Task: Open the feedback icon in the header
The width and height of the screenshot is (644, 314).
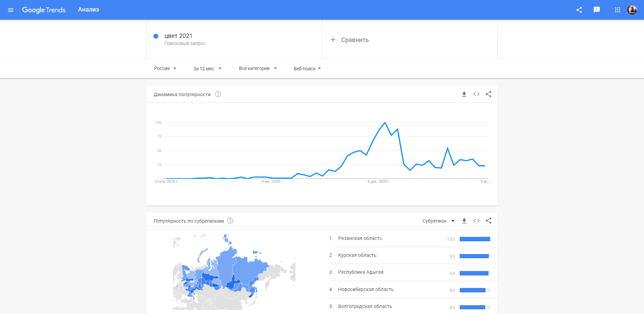Action: tap(597, 10)
